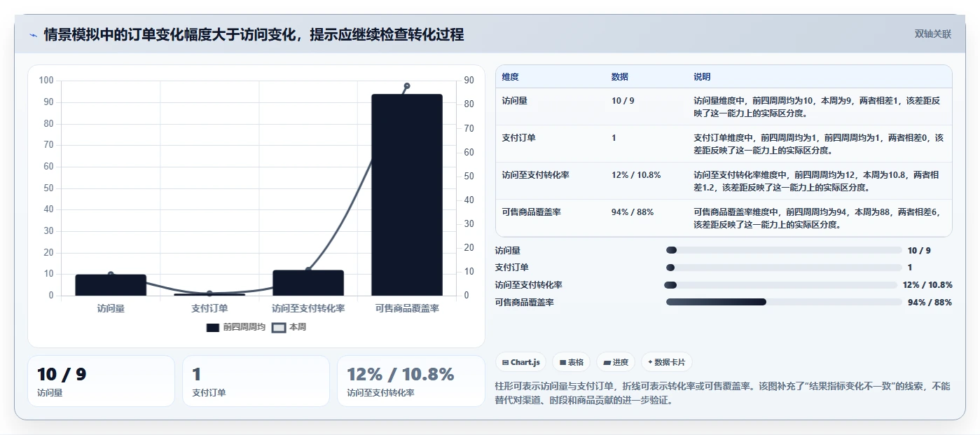Toggle the 前四周周均 legend item
This screenshot has width=980, height=435.
[x=235, y=327]
